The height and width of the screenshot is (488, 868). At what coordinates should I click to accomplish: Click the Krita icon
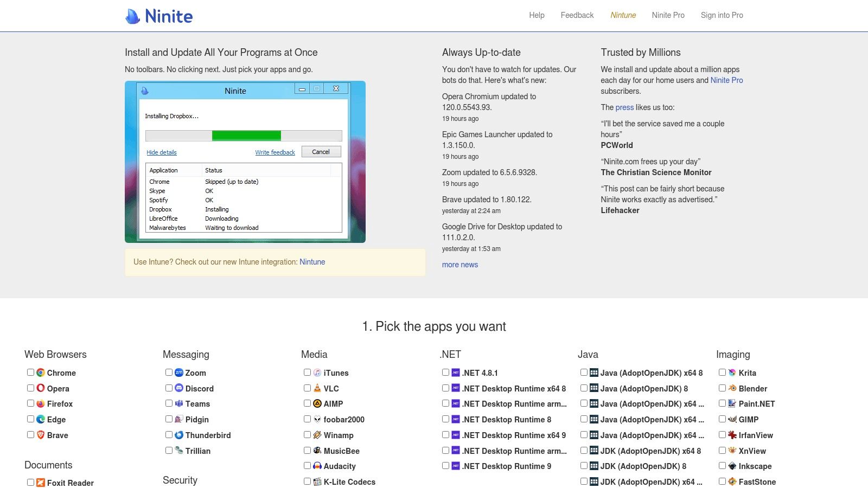[x=732, y=373]
